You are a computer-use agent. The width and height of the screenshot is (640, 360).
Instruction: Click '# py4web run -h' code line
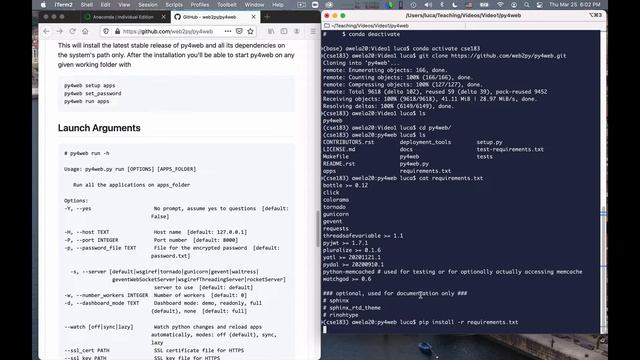pyautogui.click(x=87, y=153)
